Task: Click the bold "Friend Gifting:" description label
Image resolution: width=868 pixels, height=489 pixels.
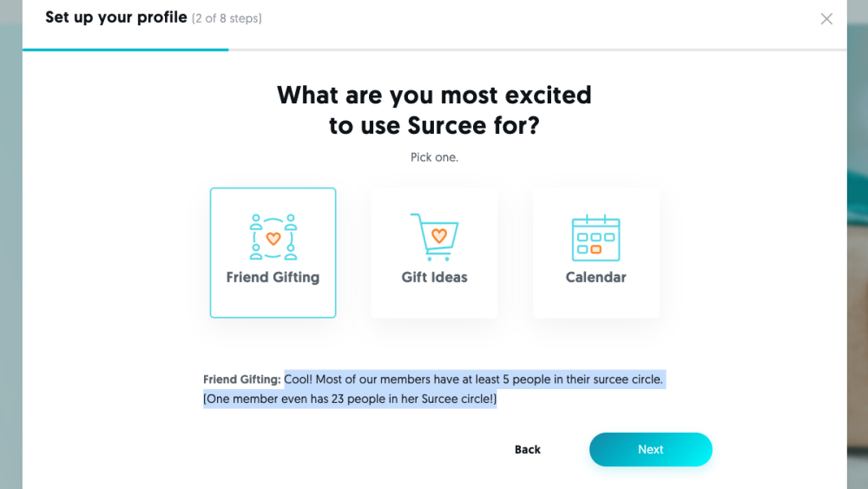Action: [x=242, y=380]
